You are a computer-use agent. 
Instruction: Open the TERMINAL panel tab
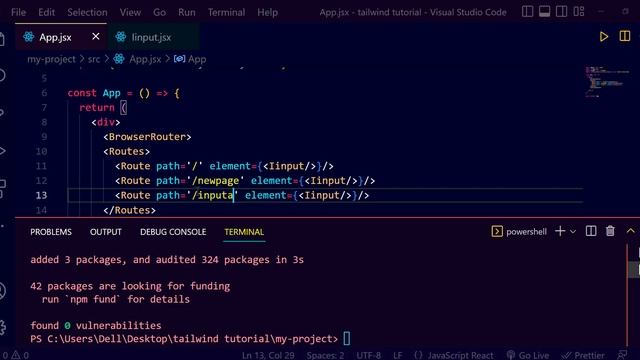pyautogui.click(x=244, y=232)
